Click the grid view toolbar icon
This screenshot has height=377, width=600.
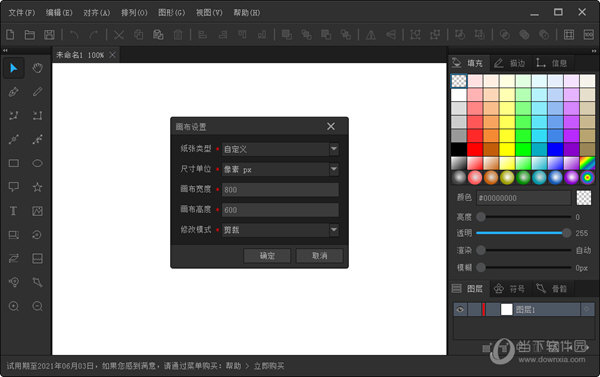(569, 35)
